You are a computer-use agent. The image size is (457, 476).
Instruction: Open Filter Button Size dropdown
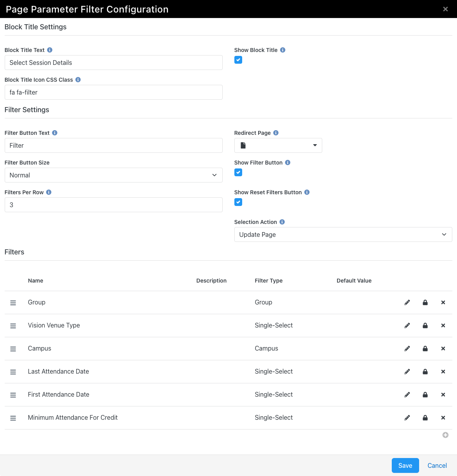pos(114,175)
